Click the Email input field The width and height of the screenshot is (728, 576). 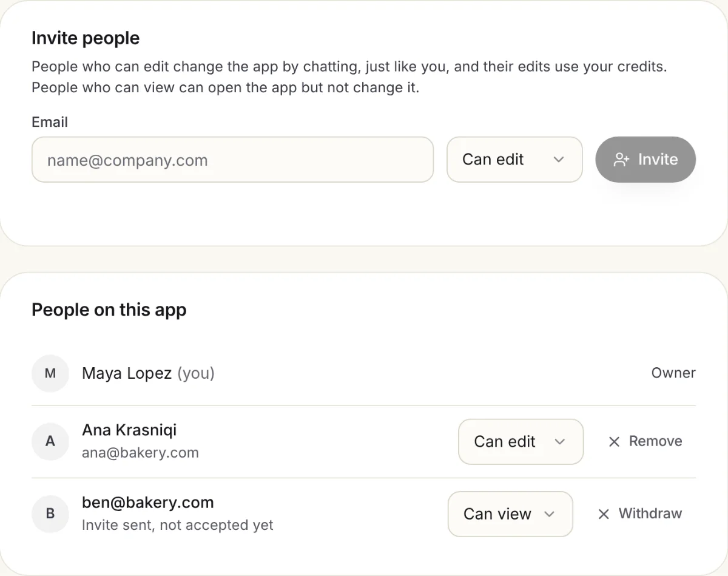tap(232, 160)
